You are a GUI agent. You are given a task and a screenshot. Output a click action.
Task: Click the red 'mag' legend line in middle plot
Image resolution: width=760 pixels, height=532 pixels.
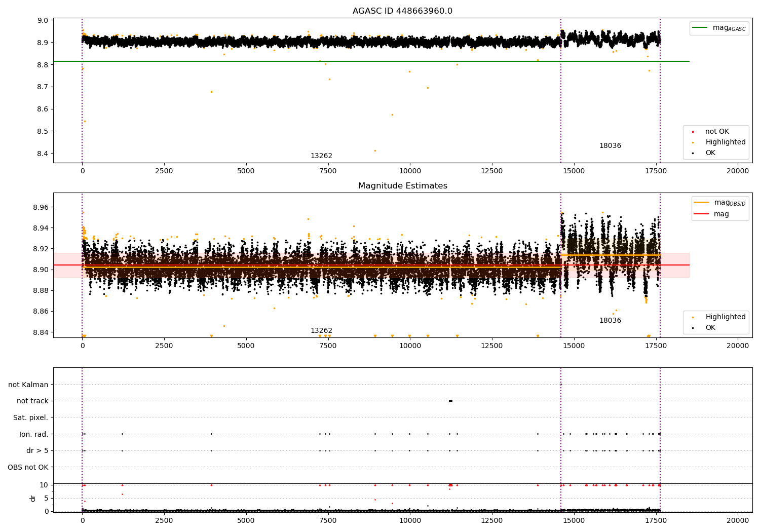pyautogui.click(x=701, y=214)
